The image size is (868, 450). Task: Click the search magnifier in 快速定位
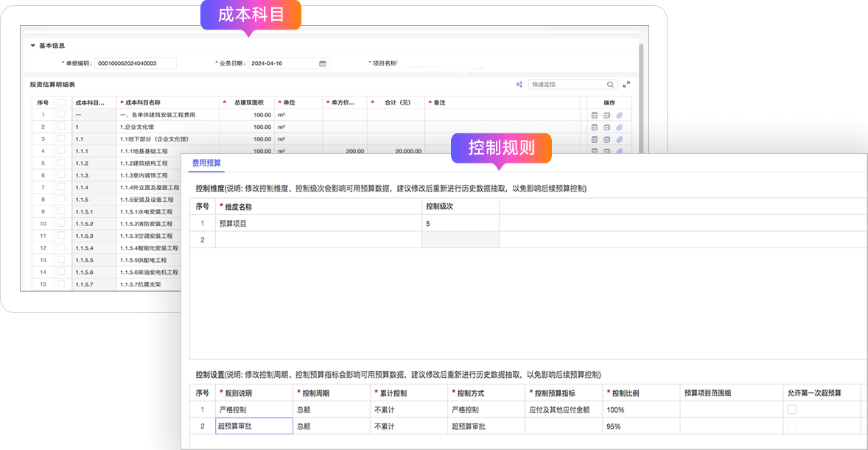[610, 85]
